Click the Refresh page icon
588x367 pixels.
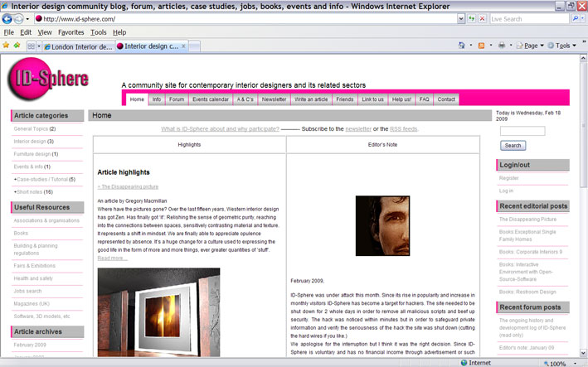point(472,19)
